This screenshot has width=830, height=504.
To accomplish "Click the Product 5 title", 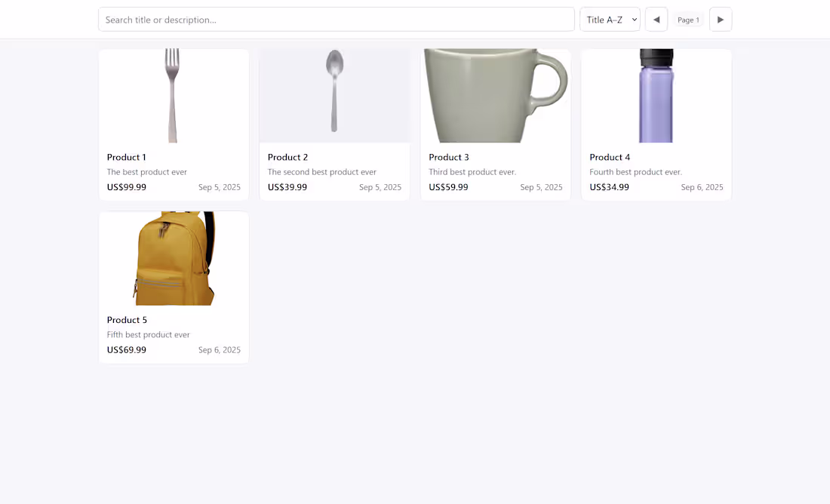I will point(126,320).
